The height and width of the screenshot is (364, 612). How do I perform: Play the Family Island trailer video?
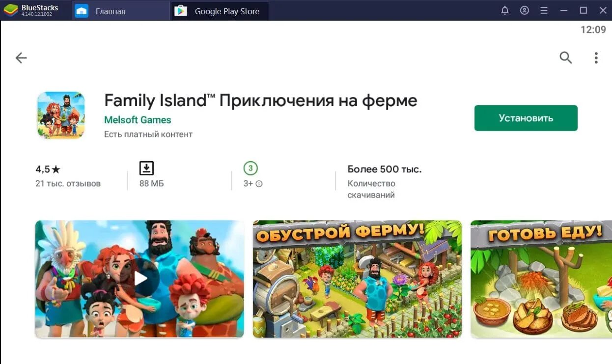pos(139,279)
